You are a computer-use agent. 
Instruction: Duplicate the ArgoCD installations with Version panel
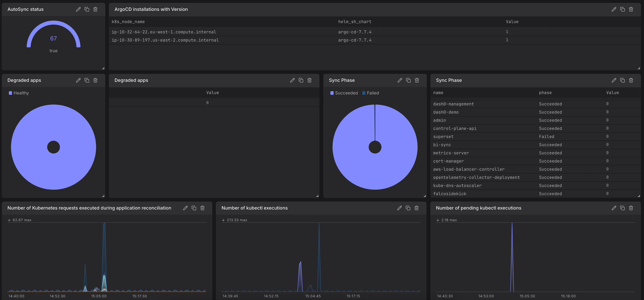(622, 9)
